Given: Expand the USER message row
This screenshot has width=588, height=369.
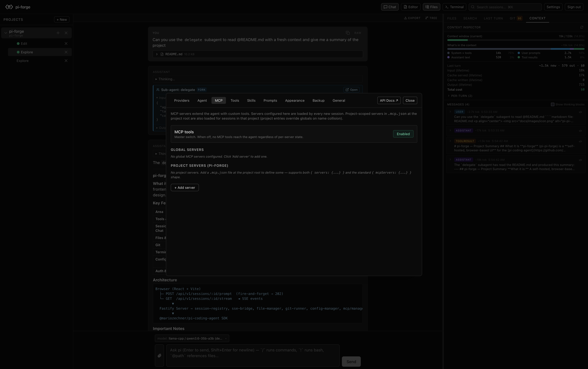Looking at the screenshot, I should (x=450, y=112).
